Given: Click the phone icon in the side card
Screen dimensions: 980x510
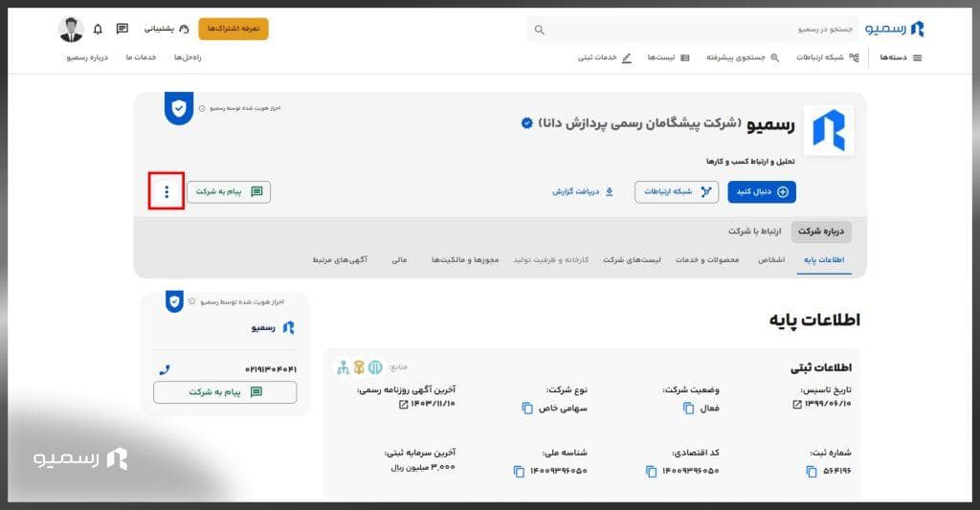Looking at the screenshot, I should pyautogui.click(x=165, y=370).
